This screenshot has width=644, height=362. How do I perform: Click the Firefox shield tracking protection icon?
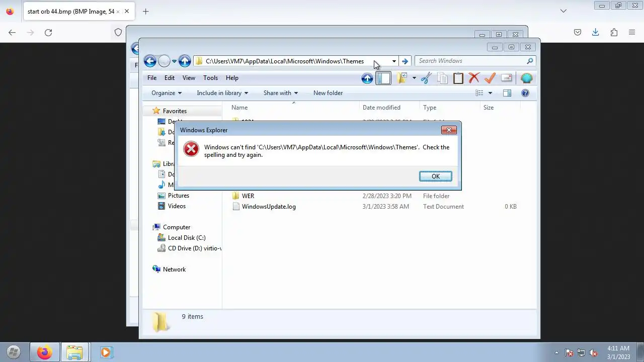click(x=118, y=32)
